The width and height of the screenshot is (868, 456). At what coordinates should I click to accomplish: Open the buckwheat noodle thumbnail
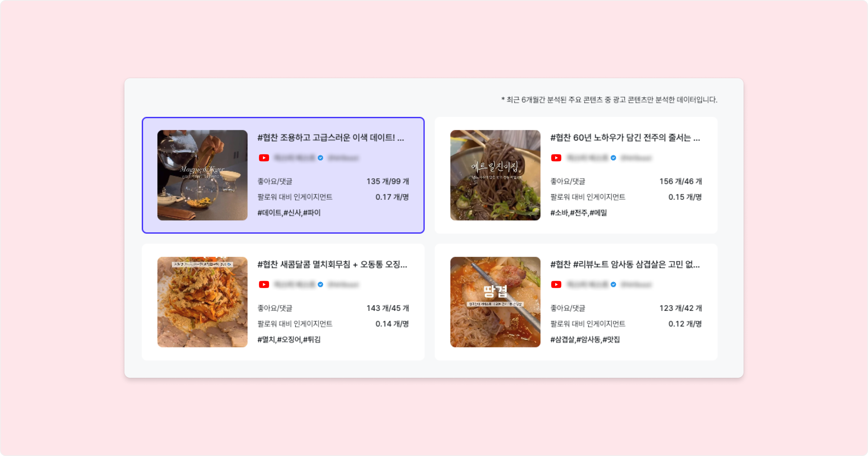click(x=495, y=175)
